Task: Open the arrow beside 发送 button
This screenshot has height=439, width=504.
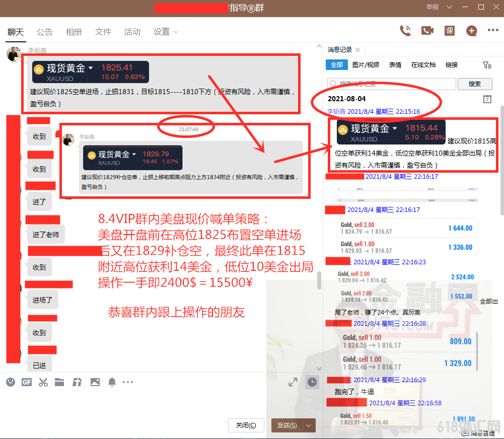Action: coord(309,425)
